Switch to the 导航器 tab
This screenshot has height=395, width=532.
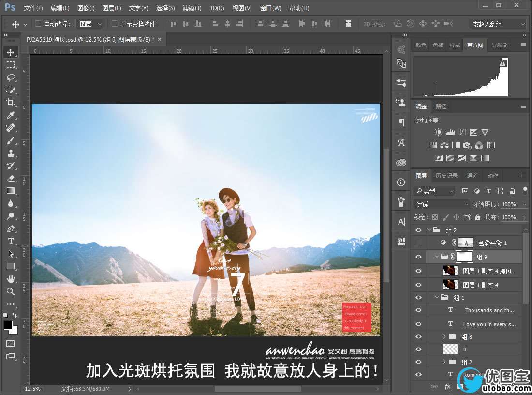tap(500, 45)
